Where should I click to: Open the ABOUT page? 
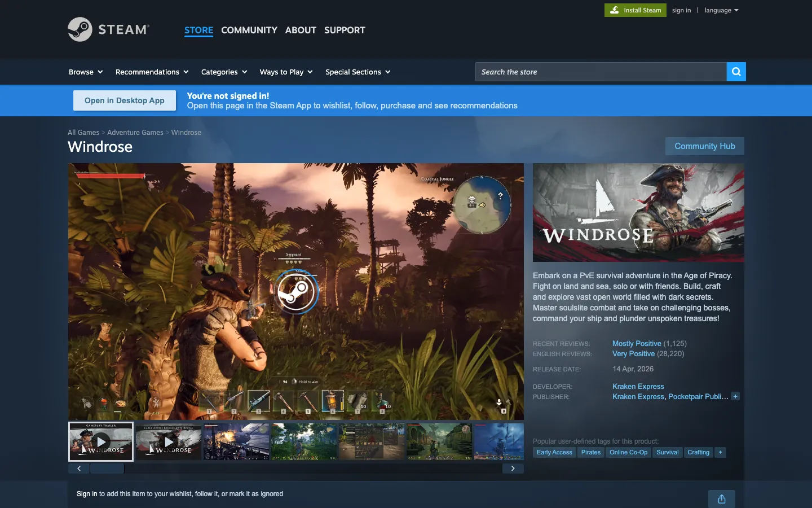click(x=301, y=30)
